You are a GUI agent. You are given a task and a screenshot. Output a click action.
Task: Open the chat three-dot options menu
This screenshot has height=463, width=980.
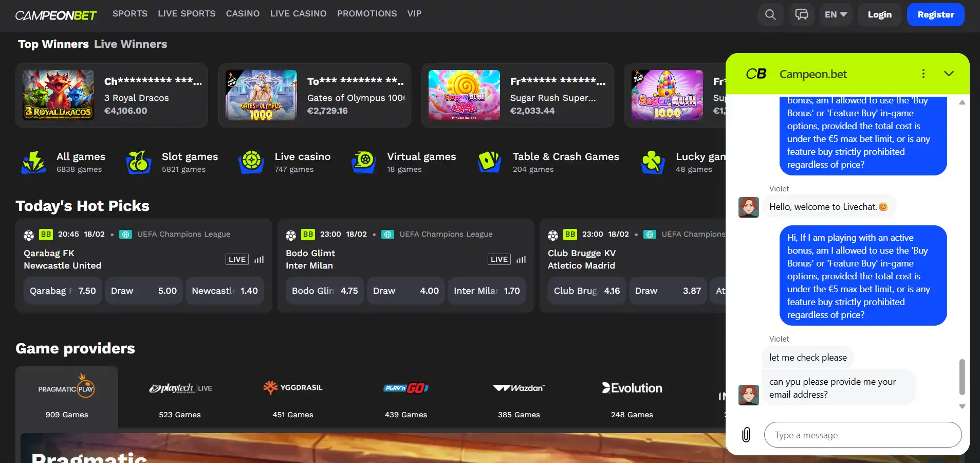(923, 74)
